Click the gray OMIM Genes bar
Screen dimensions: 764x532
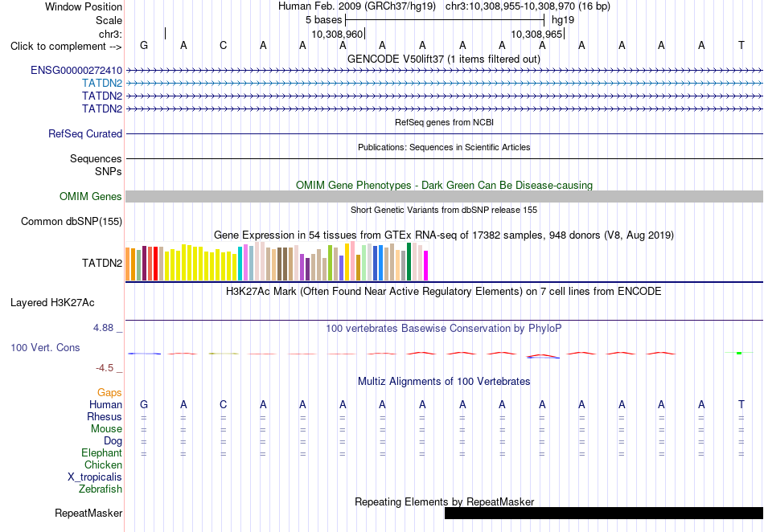(x=444, y=197)
